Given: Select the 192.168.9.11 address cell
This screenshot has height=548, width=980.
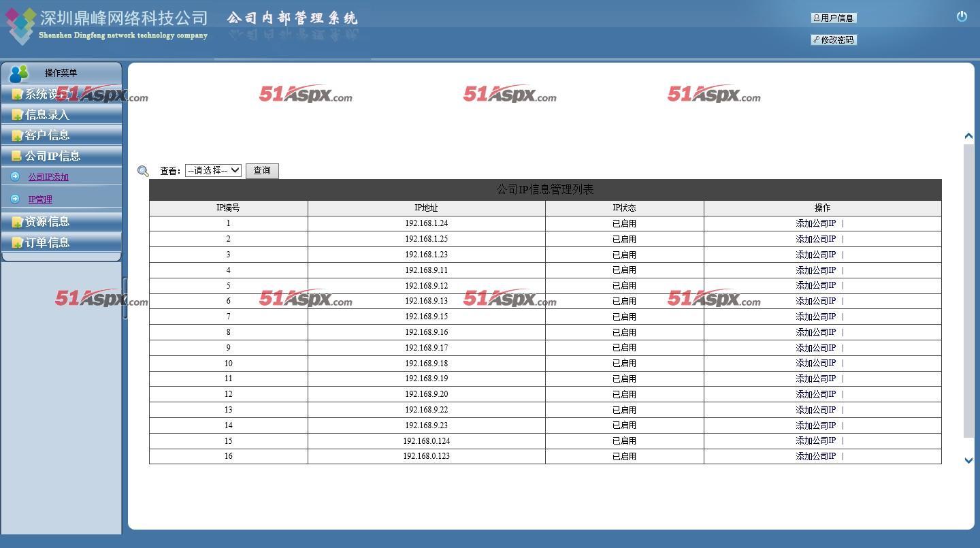Looking at the screenshot, I should 427,270.
